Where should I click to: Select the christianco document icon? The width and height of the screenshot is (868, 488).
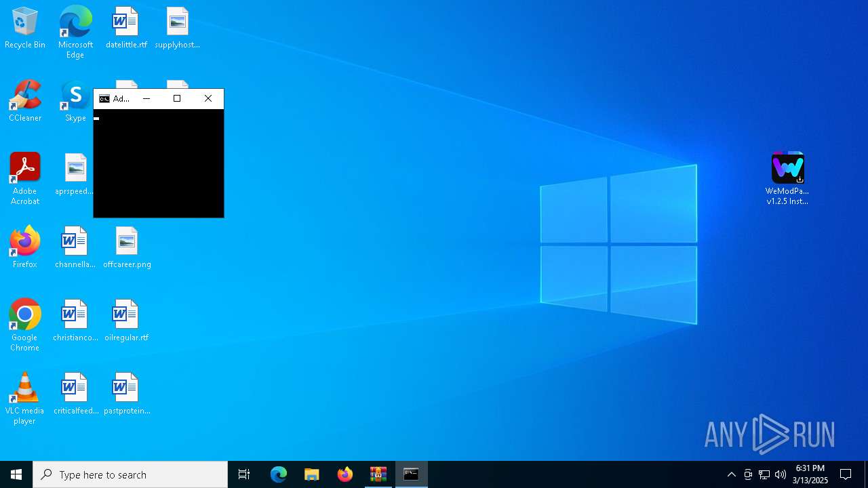(75, 321)
